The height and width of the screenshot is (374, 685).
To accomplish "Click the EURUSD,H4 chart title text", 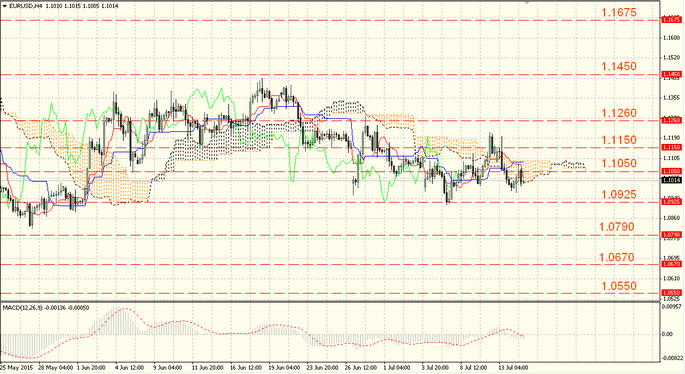I will 25,6.
